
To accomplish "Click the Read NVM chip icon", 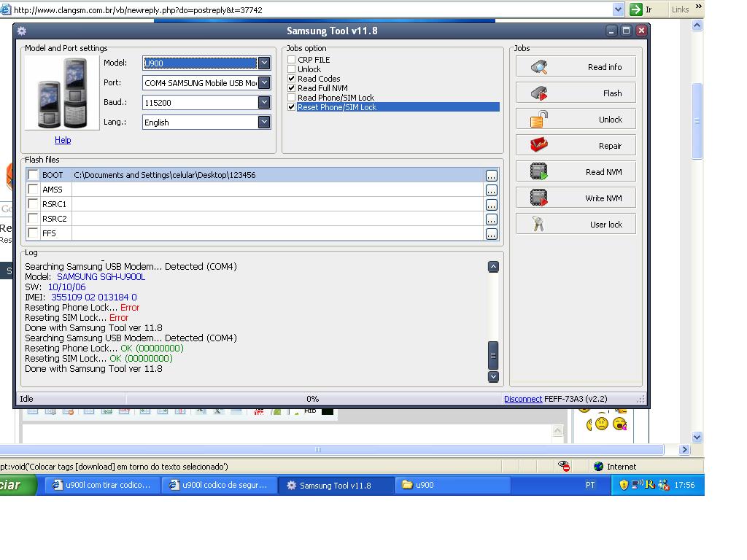I will pyautogui.click(x=539, y=171).
